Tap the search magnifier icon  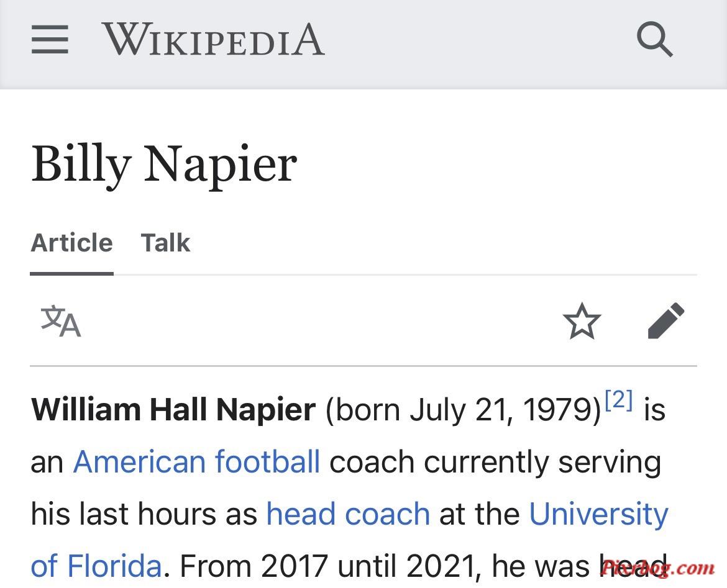click(x=654, y=39)
